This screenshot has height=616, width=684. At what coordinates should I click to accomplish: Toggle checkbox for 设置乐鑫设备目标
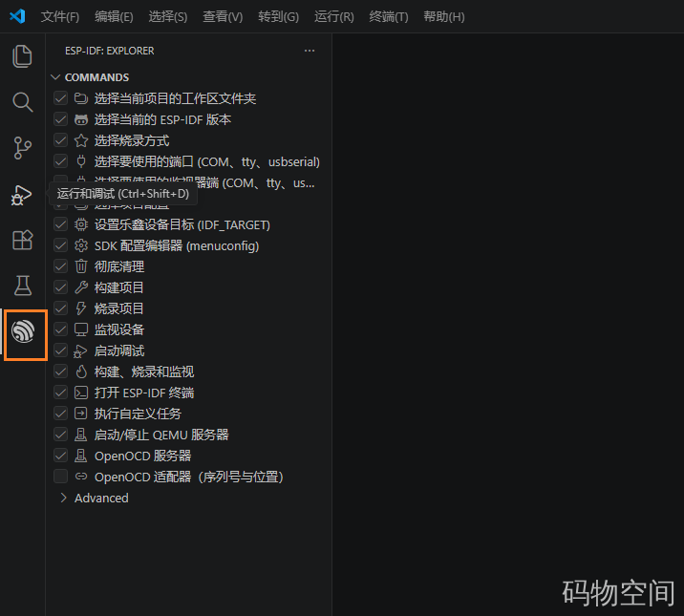coord(60,224)
